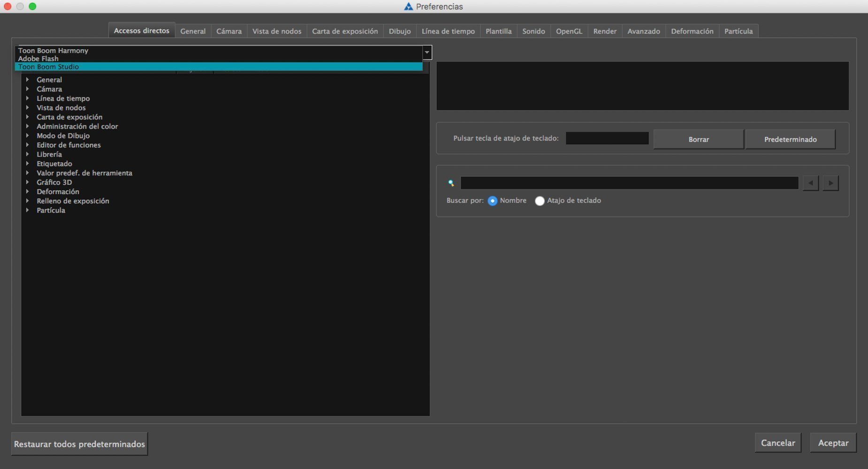This screenshot has width=868, height=469.
Task: Click Restaurar todos predeterminados
Action: [x=79, y=444]
